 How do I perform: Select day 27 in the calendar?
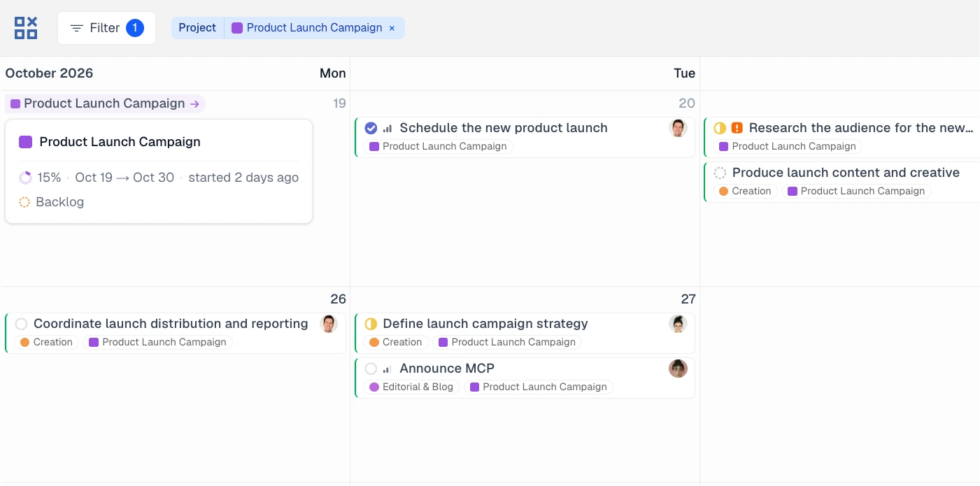coord(688,299)
